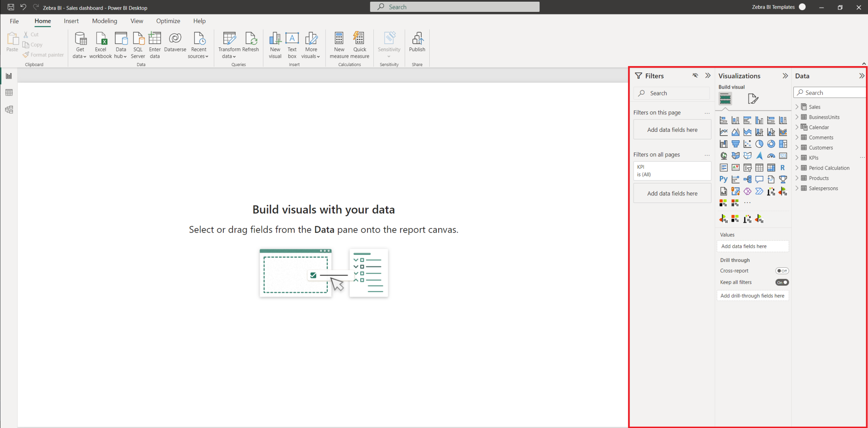Toggle Cross-report drill through switch
The width and height of the screenshot is (868, 428).
(782, 271)
